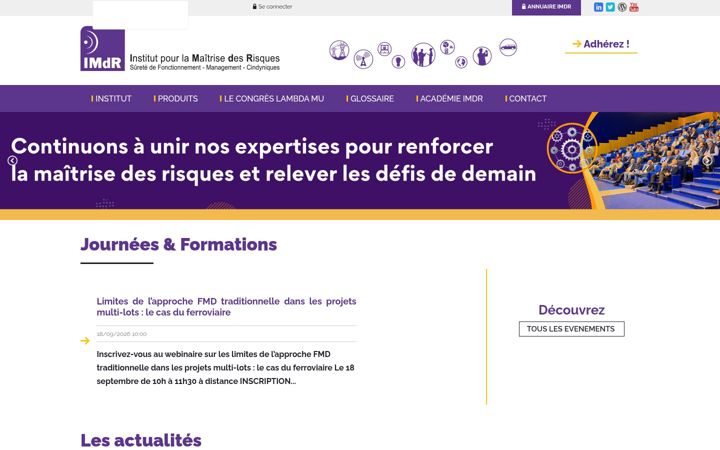Open the Produits menu

point(176,99)
